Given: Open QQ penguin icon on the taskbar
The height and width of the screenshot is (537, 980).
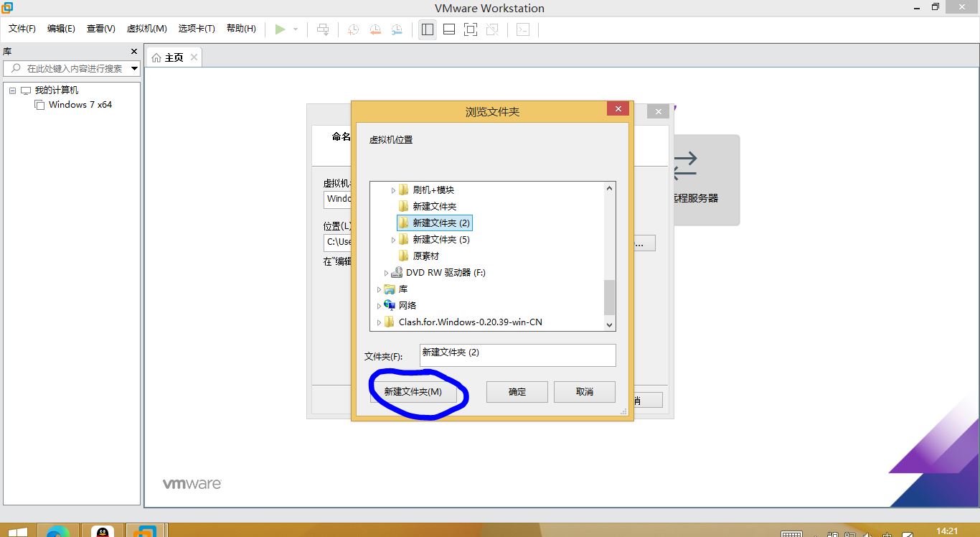Looking at the screenshot, I should pos(103,531).
